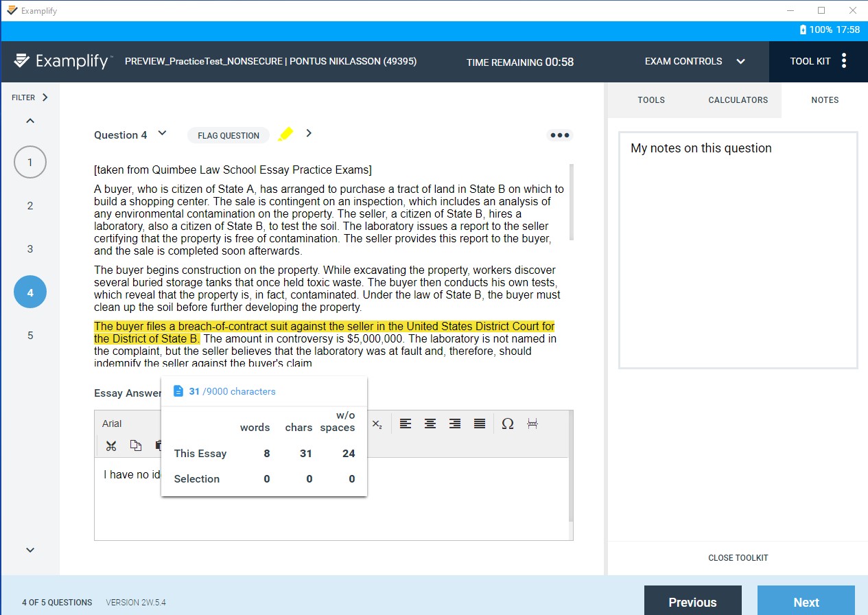Copy text using the copy icon
This screenshot has height=615, width=868.
click(136, 446)
